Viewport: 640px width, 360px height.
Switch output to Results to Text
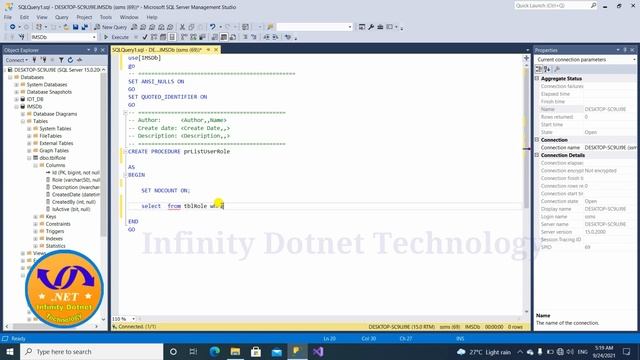click(x=215, y=37)
